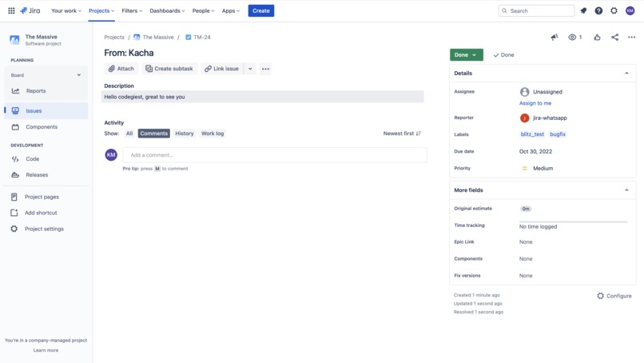Viewport: 644px width, 363px height.
Task: Click Add shortcut in the sidebar
Action: pyautogui.click(x=46, y=213)
